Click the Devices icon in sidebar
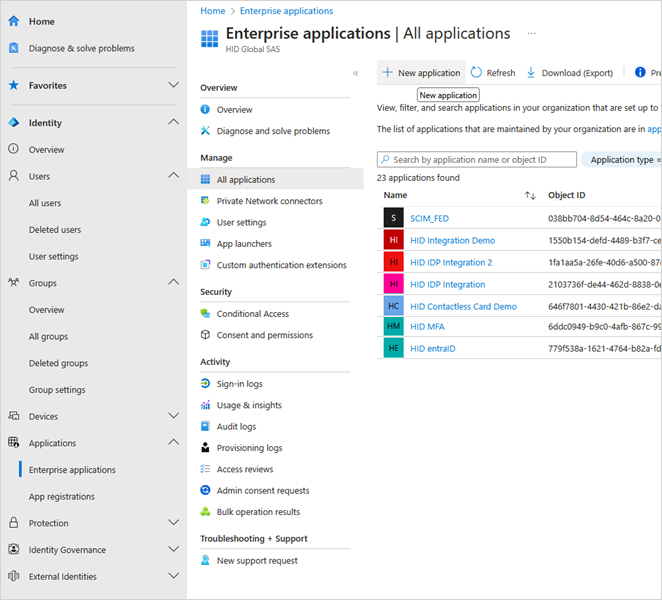The height and width of the screenshot is (600, 662). click(14, 416)
